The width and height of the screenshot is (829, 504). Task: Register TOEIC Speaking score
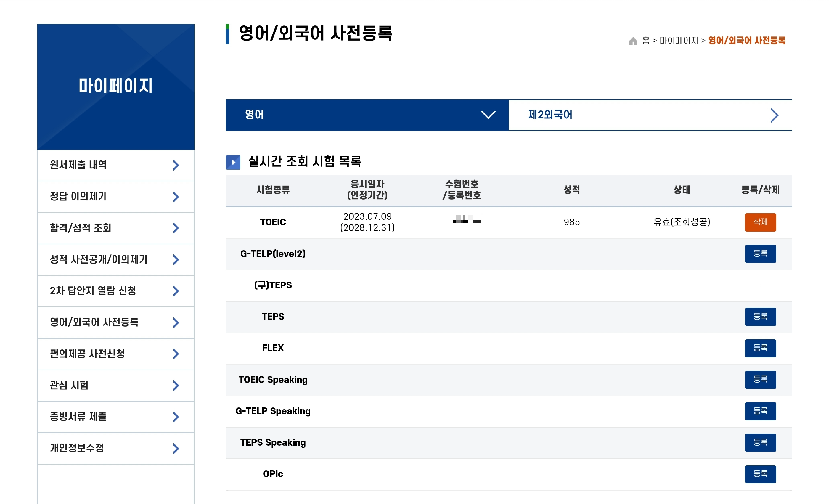(x=760, y=380)
